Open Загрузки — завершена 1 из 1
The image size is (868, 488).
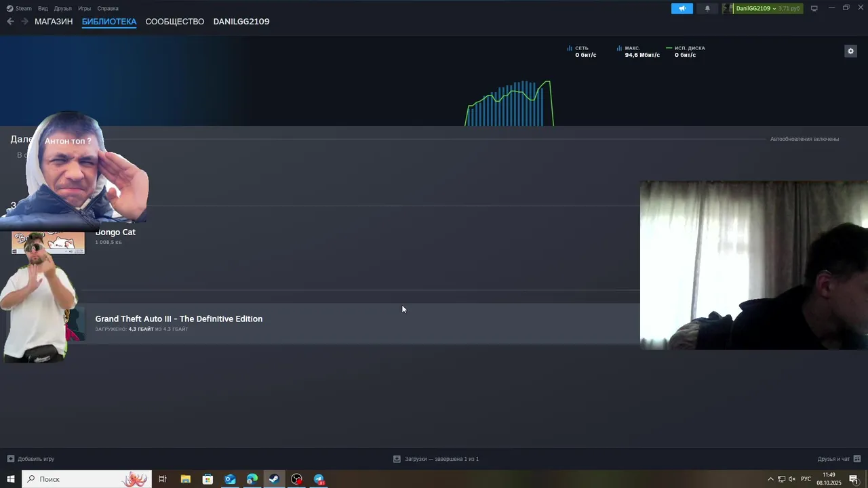(441, 459)
